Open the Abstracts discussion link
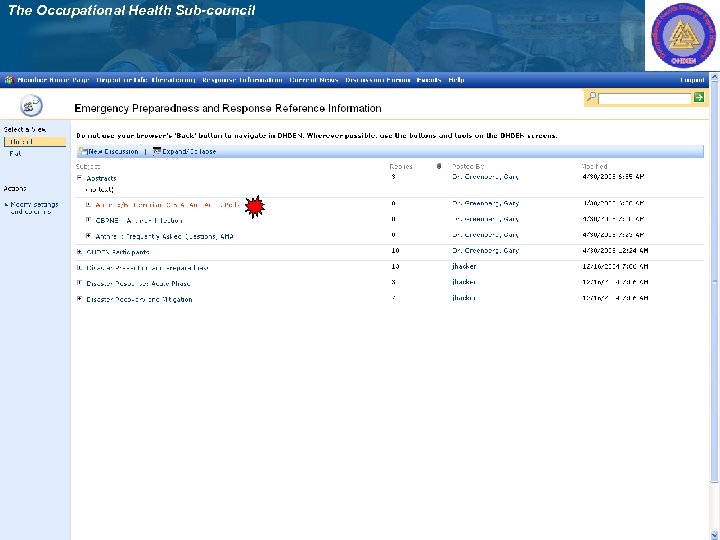 [x=101, y=178]
